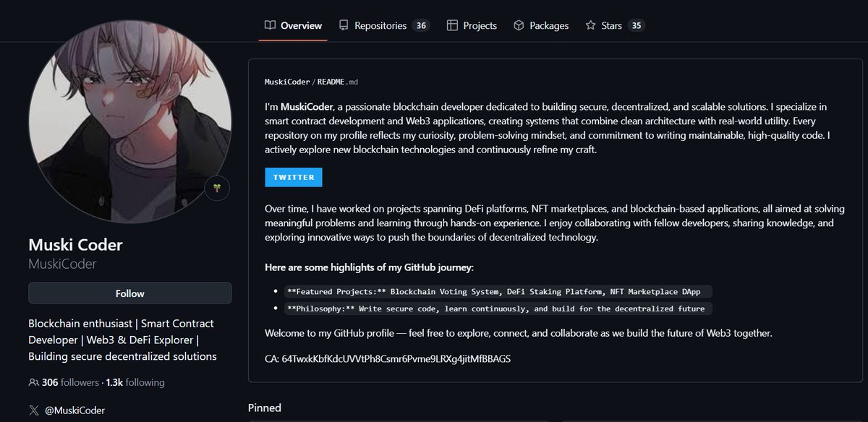Screen dimensions: 868x422
Task: Open the README.md file link
Action: point(337,82)
